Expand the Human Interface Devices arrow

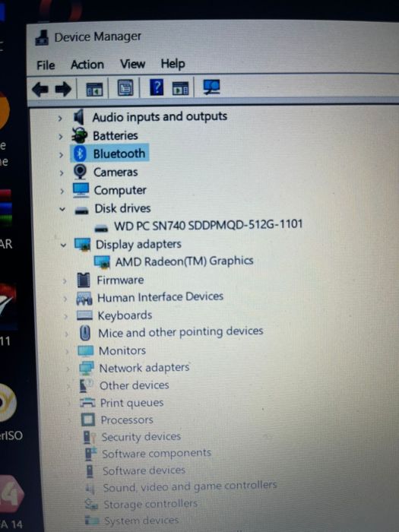65,299
